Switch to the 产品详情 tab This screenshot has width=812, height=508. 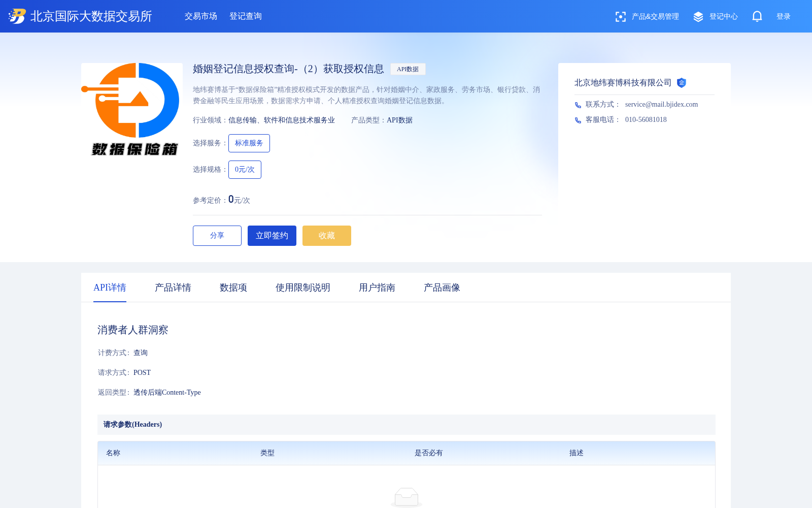point(173,288)
